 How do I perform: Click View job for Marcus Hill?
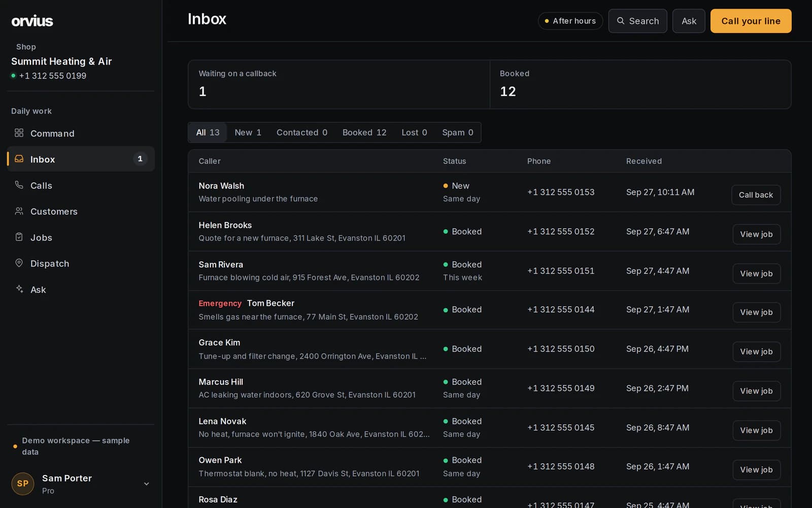point(756,391)
